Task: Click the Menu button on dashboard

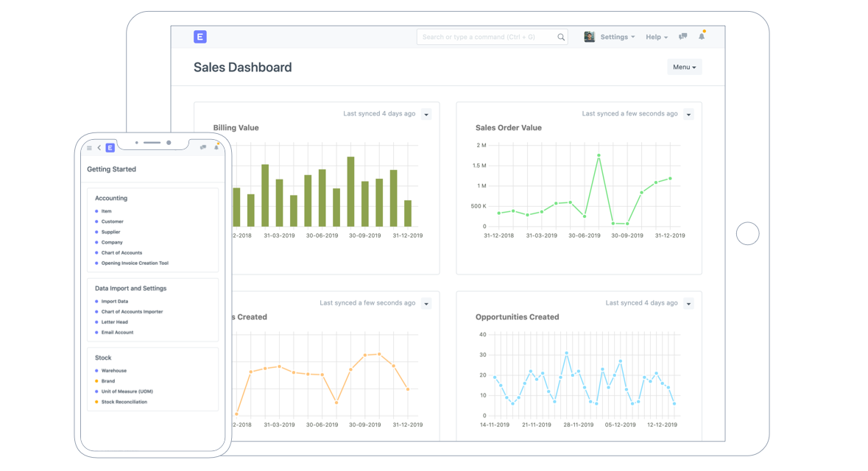Action: (x=684, y=67)
